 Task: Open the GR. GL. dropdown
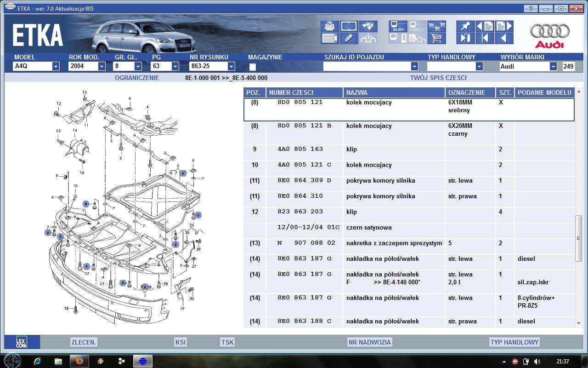click(138, 66)
